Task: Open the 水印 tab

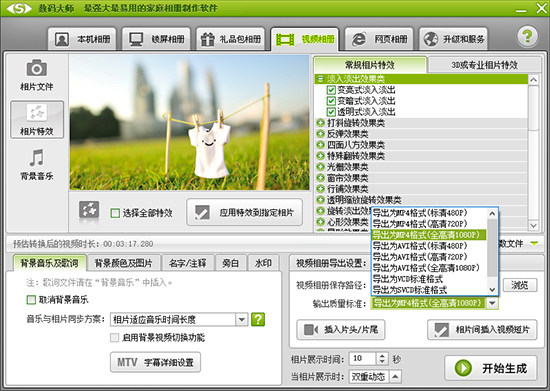Action: pos(263,263)
